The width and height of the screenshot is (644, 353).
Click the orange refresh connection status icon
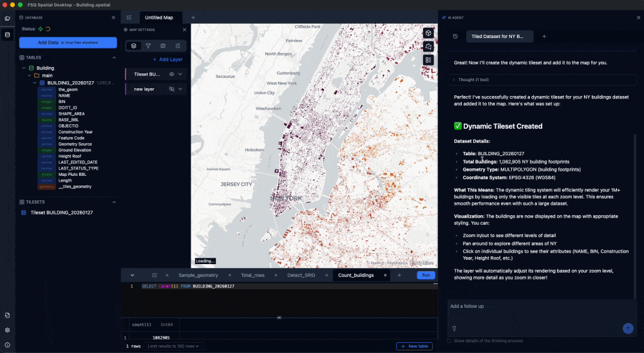click(48, 29)
